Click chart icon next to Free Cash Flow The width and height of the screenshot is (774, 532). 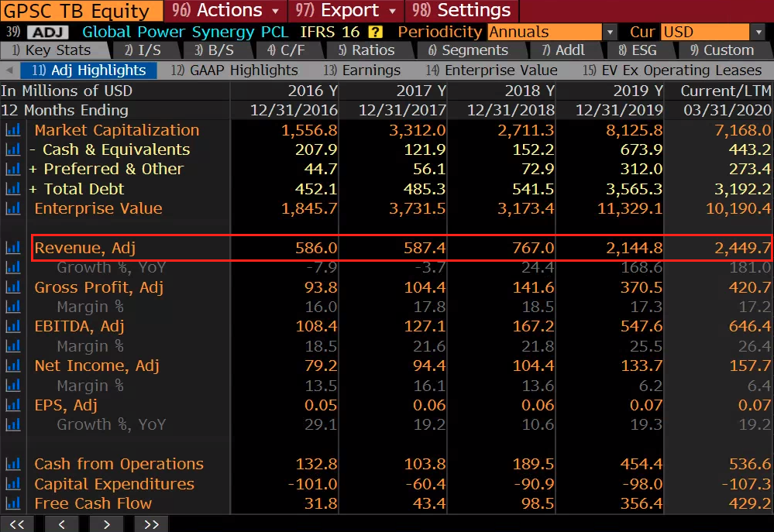pos(13,503)
